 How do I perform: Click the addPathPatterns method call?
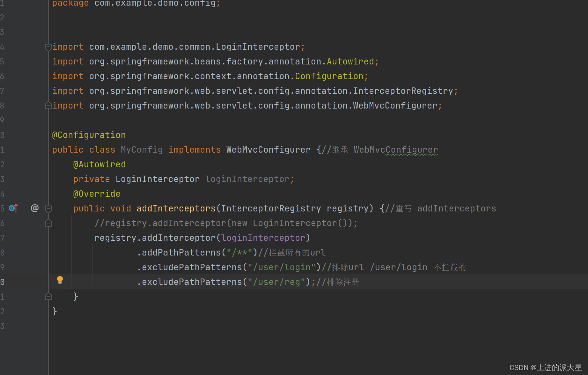[181, 253]
